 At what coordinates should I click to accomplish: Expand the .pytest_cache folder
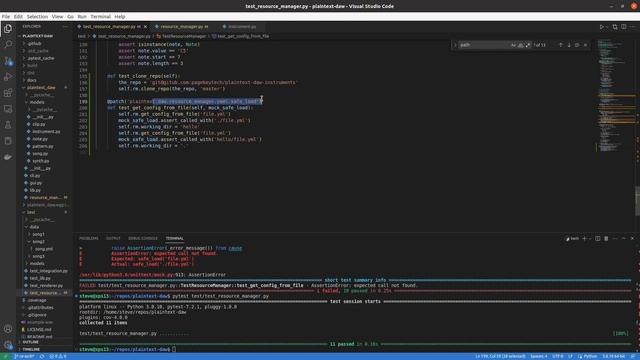point(41,58)
